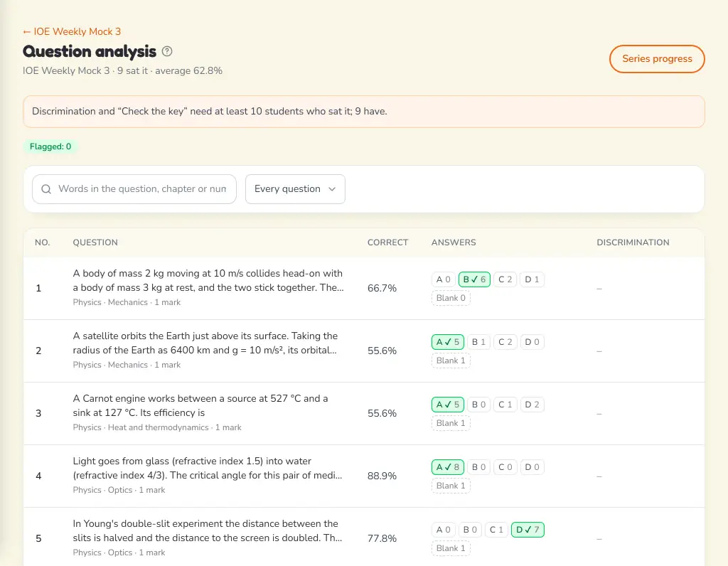
Task: Click correct answer chip A ✓ 8 in question 4
Action: pyautogui.click(x=448, y=467)
